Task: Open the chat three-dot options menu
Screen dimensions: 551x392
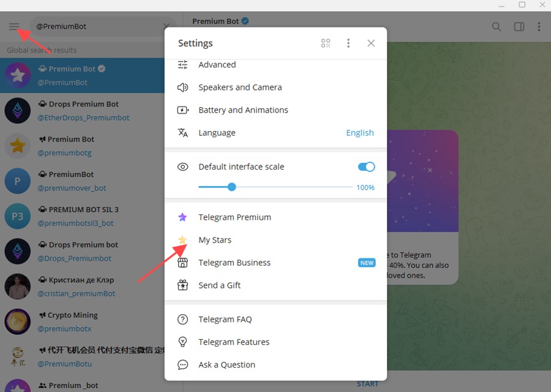Action: tap(539, 27)
